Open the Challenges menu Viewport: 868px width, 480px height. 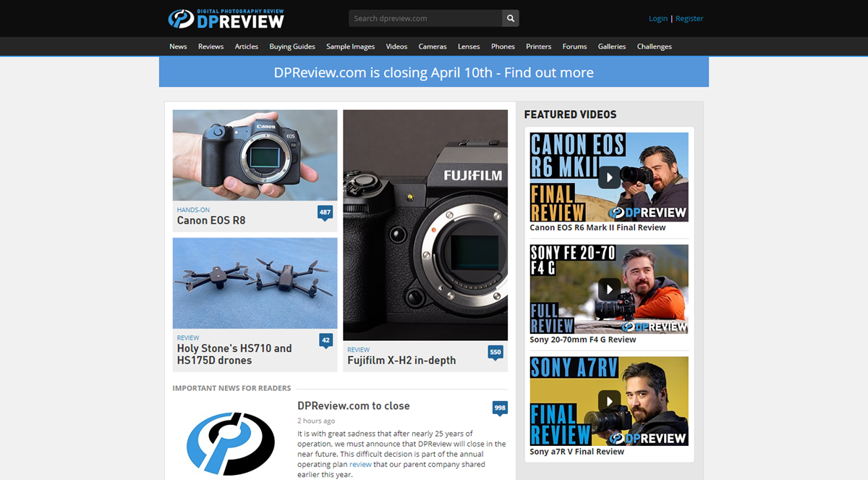pos(654,46)
